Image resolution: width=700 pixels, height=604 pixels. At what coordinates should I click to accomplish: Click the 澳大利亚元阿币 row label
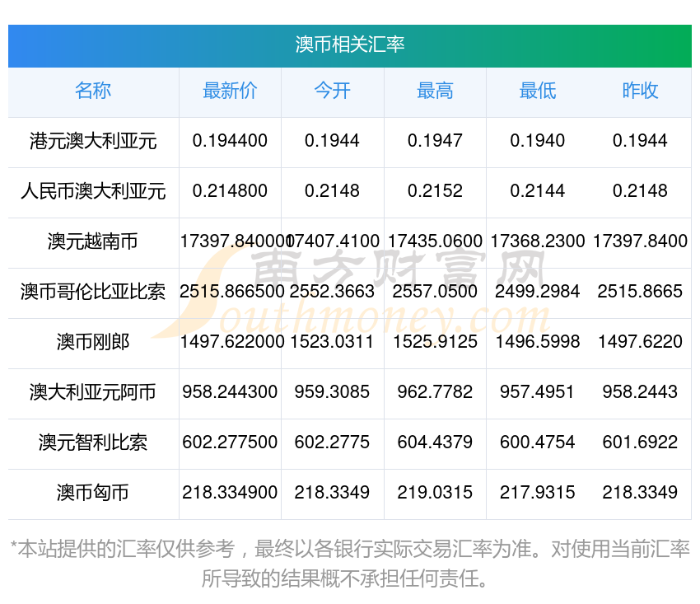93,392
